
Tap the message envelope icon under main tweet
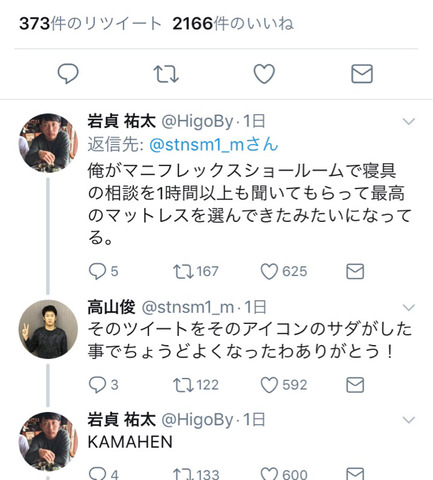[362, 74]
